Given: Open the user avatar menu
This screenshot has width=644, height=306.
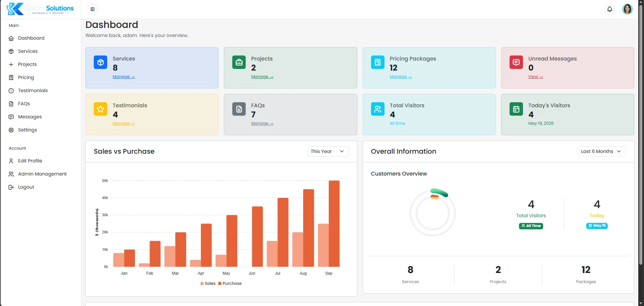Looking at the screenshot, I should [627, 9].
